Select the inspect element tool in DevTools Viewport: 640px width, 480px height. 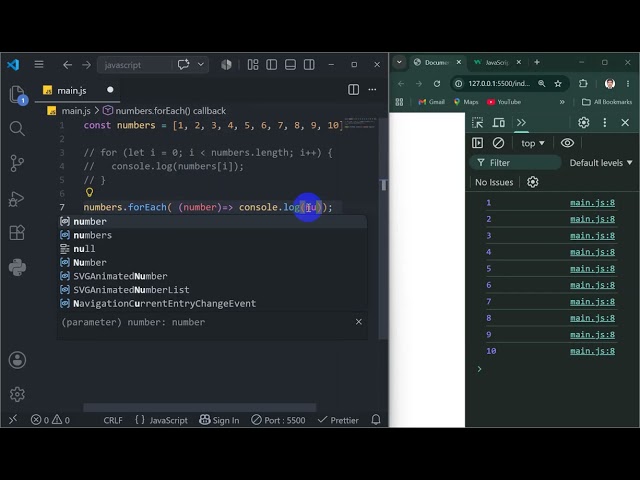pos(477,122)
